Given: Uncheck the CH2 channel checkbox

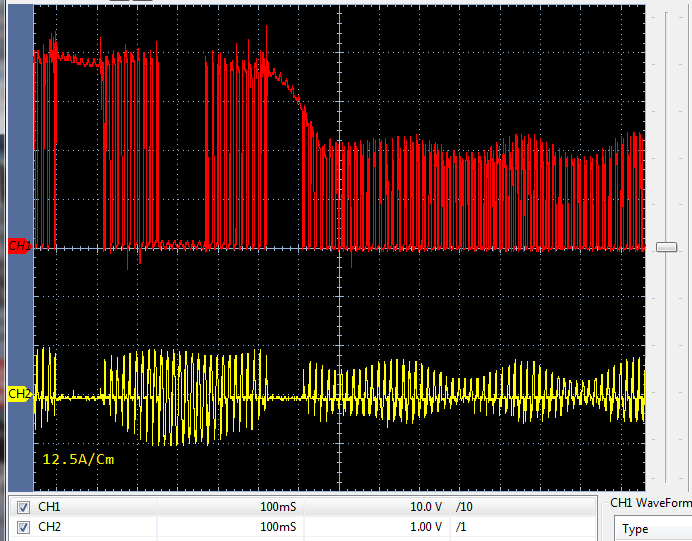Looking at the screenshot, I should (x=23, y=527).
